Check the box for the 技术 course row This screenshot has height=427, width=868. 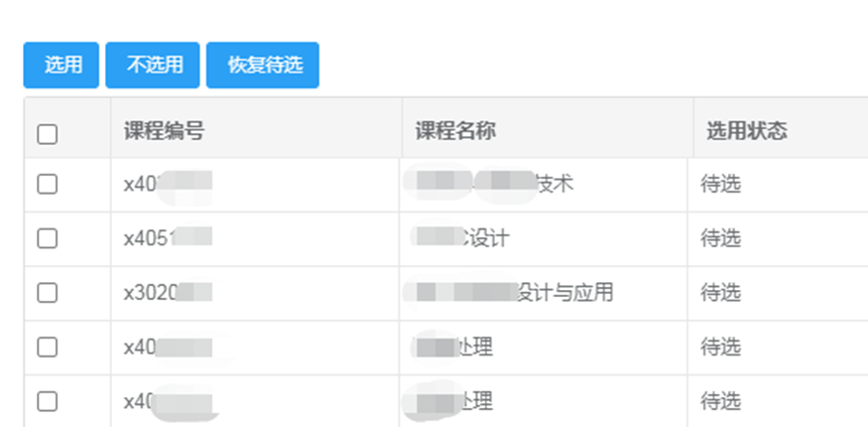pos(47,184)
